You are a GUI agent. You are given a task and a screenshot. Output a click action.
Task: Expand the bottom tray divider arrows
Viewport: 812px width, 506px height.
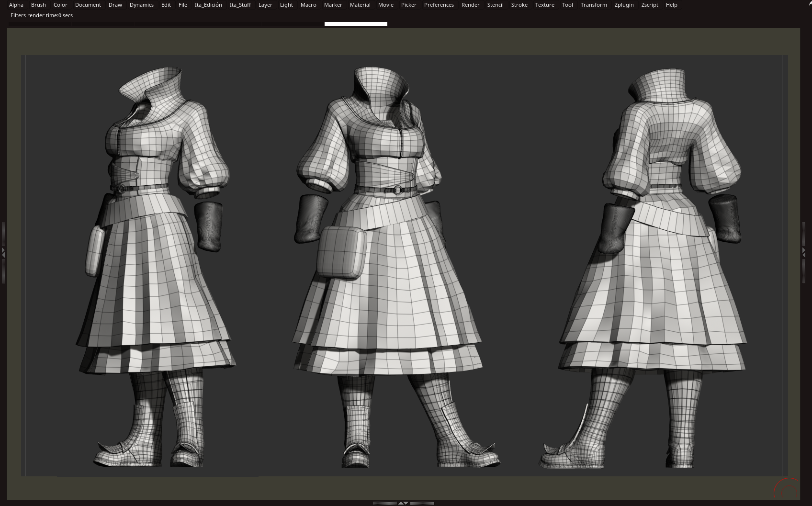pyautogui.click(x=403, y=503)
